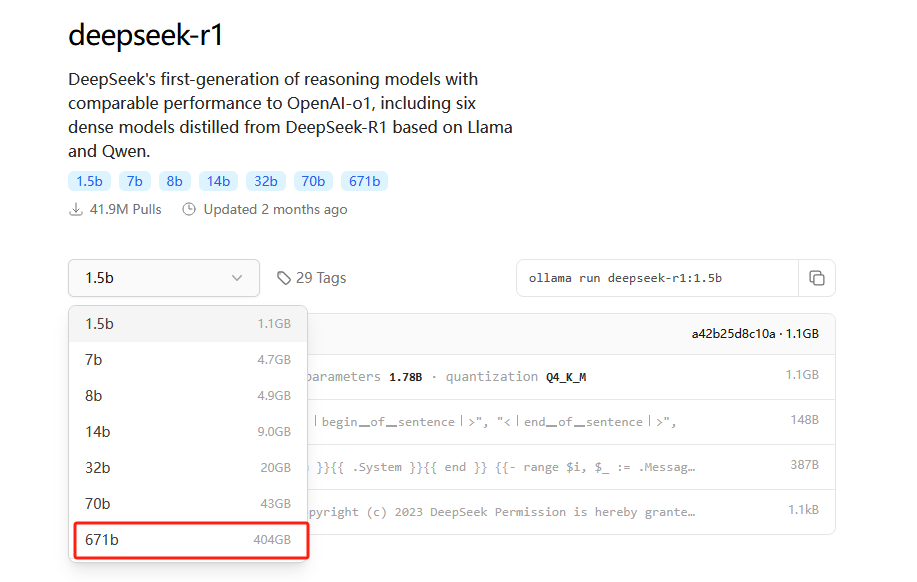Click the 148B file size value
This screenshot has width=917, height=582.
804,420
